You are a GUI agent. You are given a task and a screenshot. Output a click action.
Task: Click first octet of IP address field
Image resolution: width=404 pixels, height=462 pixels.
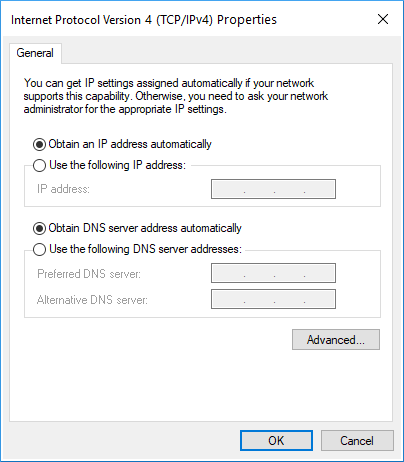click(x=228, y=189)
